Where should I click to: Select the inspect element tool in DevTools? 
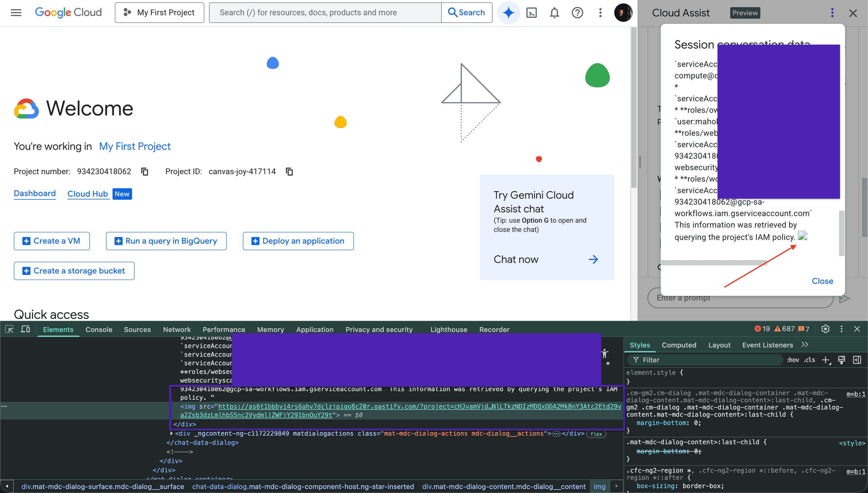pyautogui.click(x=9, y=329)
